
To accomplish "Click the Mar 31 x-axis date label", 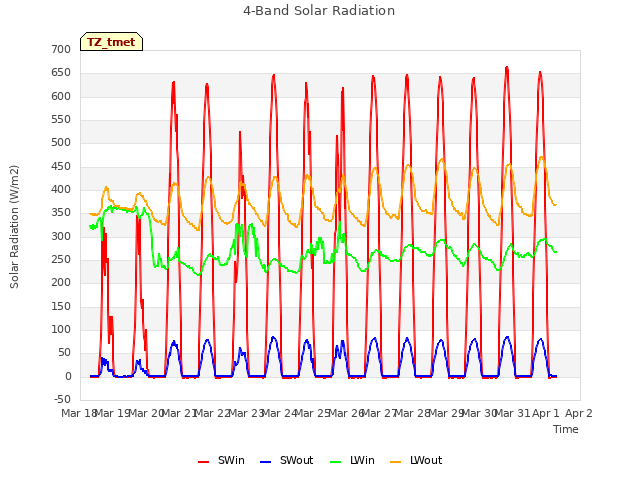I will [x=513, y=413].
